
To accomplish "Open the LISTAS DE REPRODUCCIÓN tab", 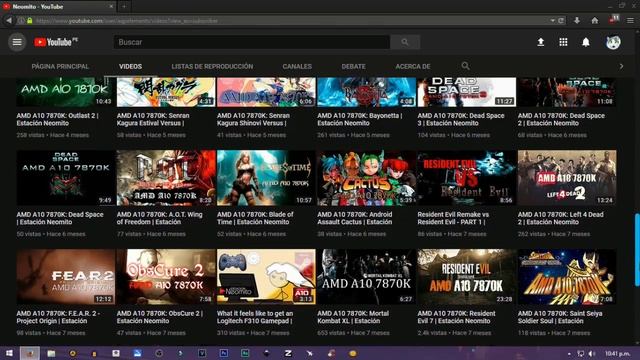I will (x=212, y=66).
